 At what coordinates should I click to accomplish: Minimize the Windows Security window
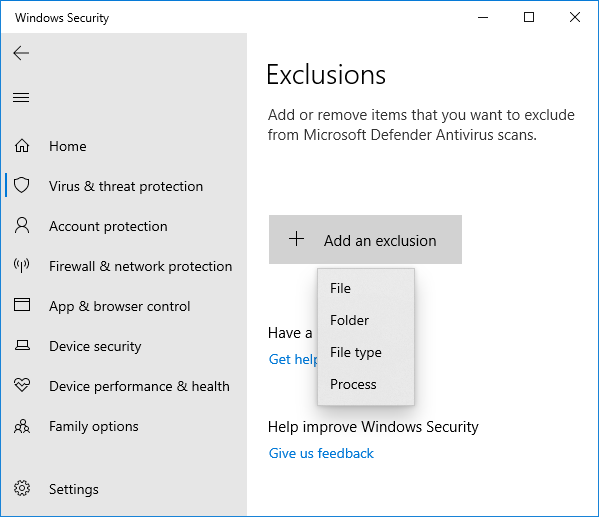tap(483, 17)
